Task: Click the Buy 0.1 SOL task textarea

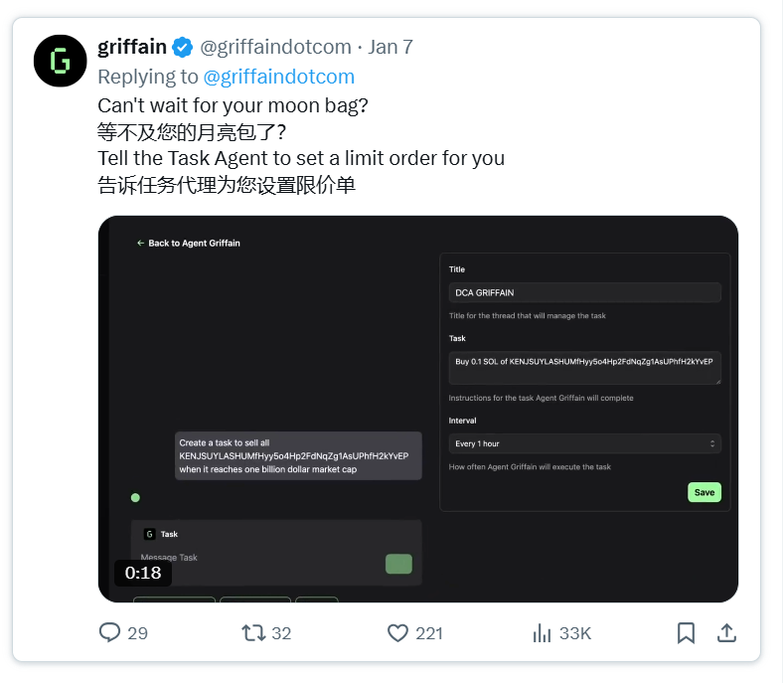Action: [x=584, y=368]
